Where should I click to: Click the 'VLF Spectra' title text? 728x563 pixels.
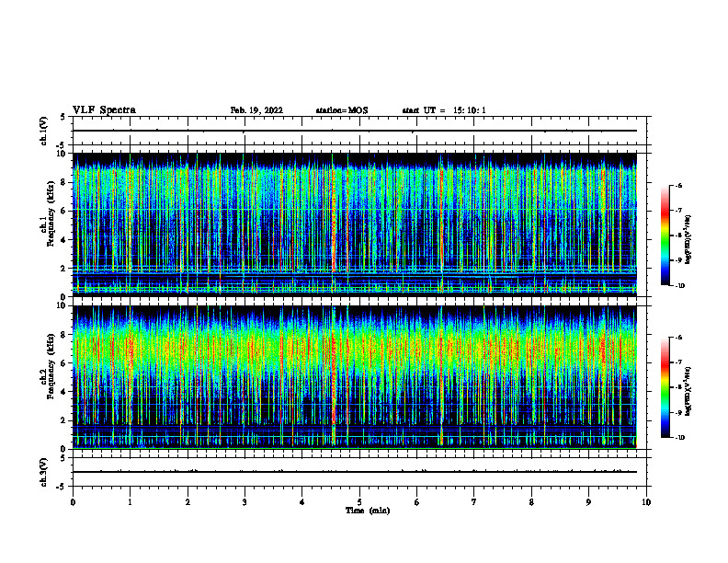104,110
